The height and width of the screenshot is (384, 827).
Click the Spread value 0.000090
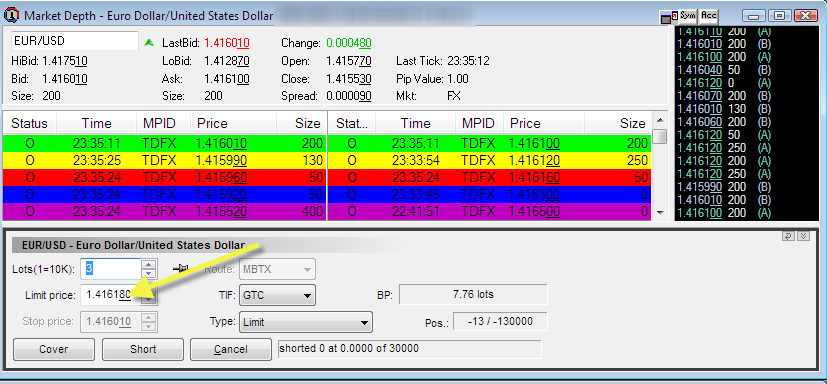point(349,97)
